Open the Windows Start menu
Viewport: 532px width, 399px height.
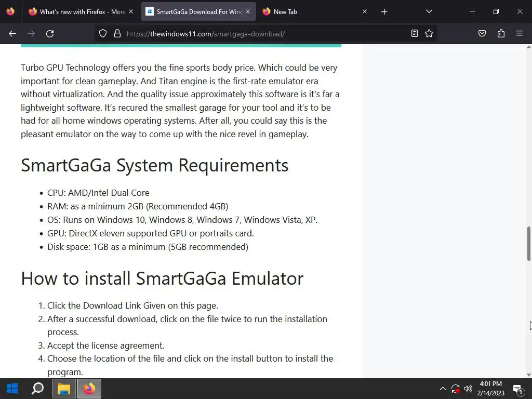12,389
